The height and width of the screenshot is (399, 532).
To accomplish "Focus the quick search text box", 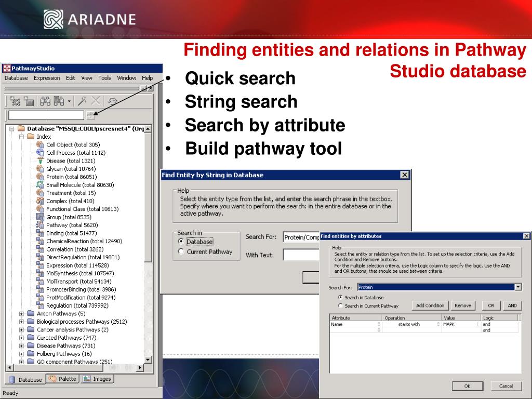I will (46, 115).
